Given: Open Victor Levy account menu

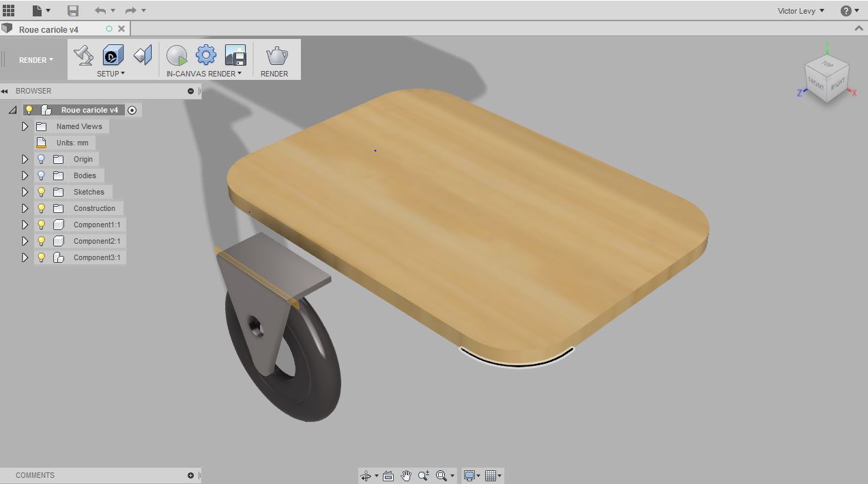Looking at the screenshot, I should pyautogui.click(x=801, y=10).
